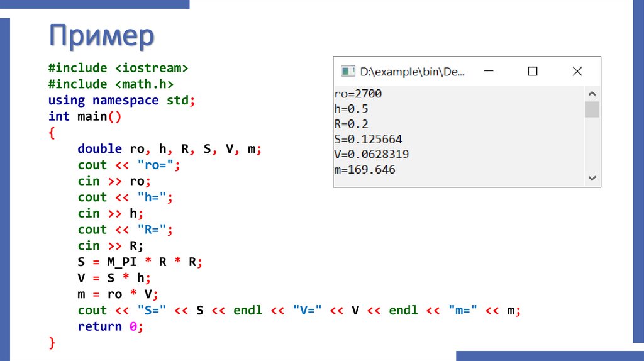Image resolution: width=644 pixels, height=361 pixels.
Task: Click the line S = M_PI * R * R;
Action: pos(140,262)
